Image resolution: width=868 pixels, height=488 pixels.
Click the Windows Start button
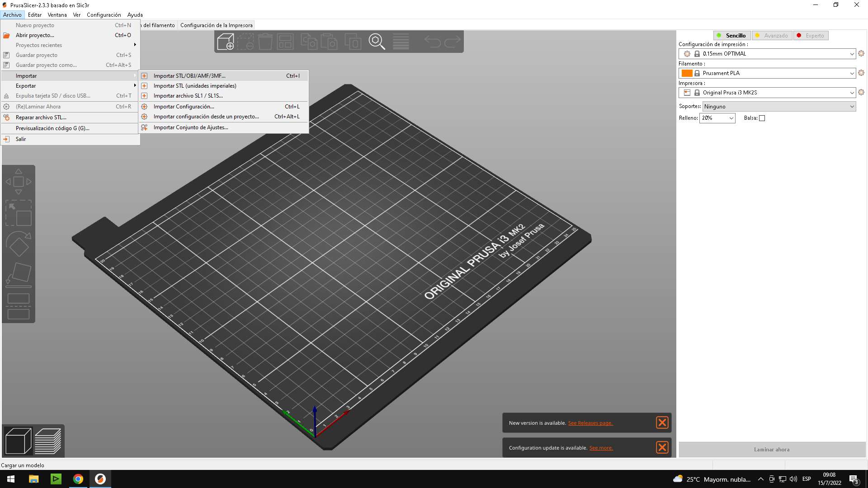[x=11, y=479]
